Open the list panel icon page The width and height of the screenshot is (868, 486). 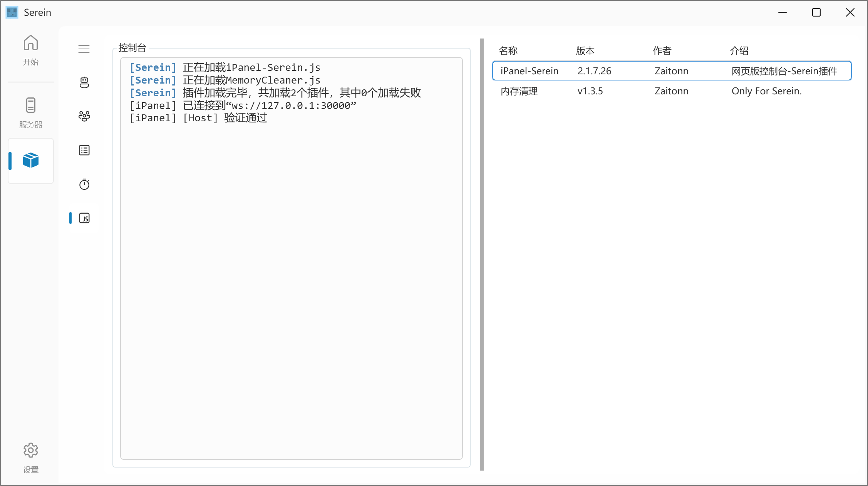pos(84,150)
